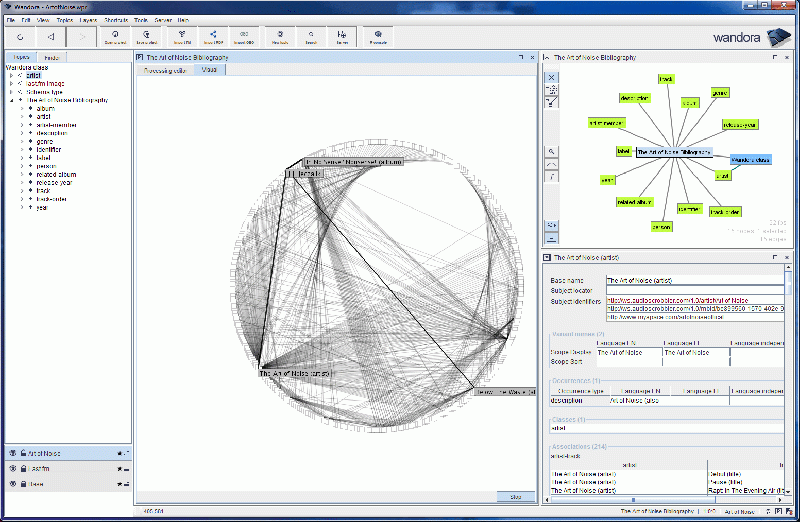Open the Layers menu
The width and height of the screenshot is (800, 522).
click(89, 20)
